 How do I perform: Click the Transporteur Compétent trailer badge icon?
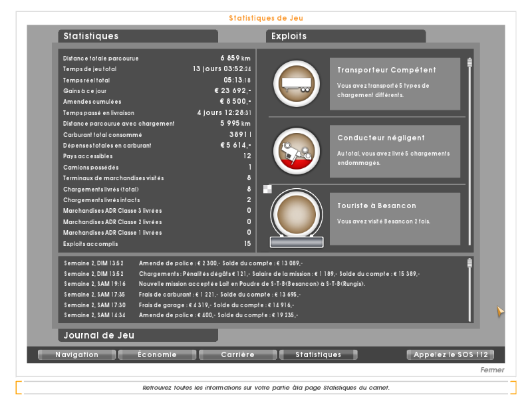[x=297, y=84]
